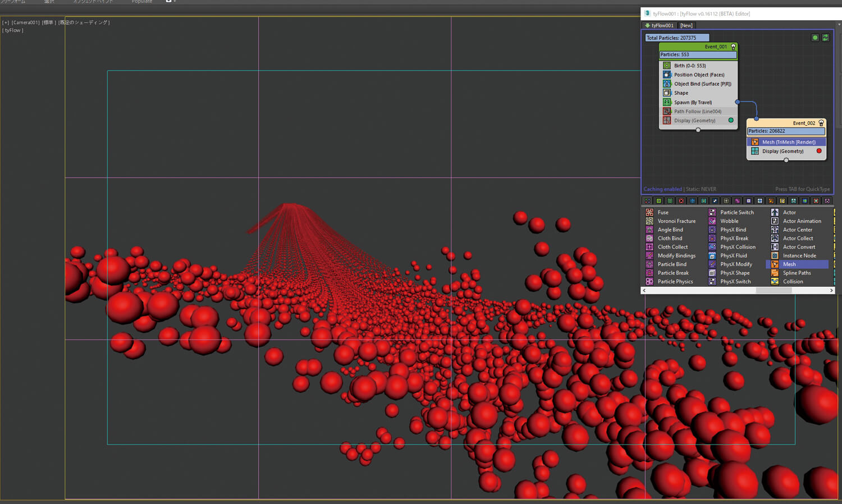Select the Fuse operator in the list
The image size is (842, 504).
click(657, 212)
